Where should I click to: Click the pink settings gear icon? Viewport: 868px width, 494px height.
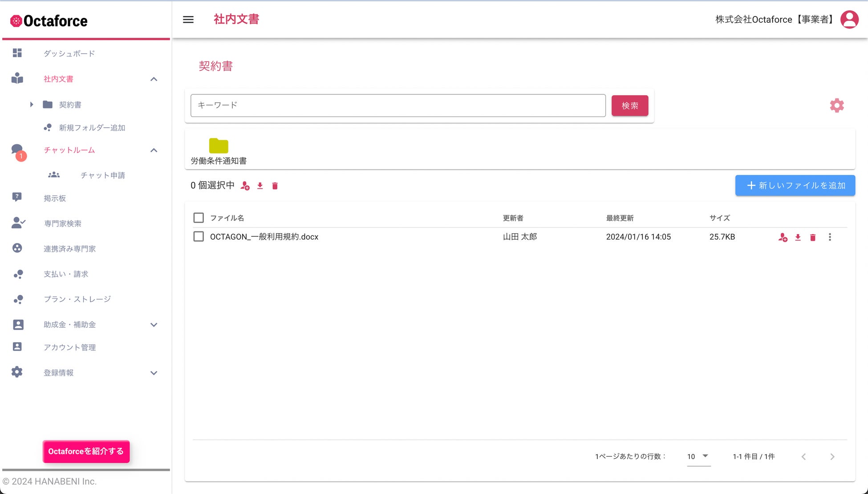(x=837, y=105)
